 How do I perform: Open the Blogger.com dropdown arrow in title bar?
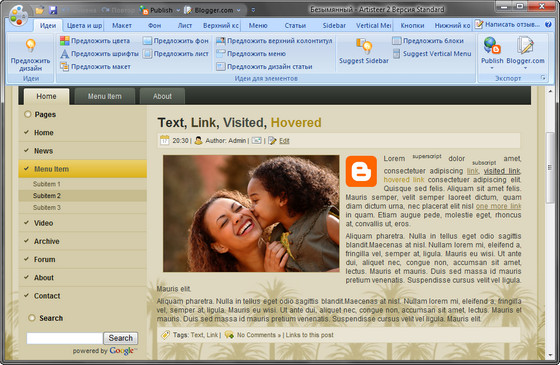(239, 10)
